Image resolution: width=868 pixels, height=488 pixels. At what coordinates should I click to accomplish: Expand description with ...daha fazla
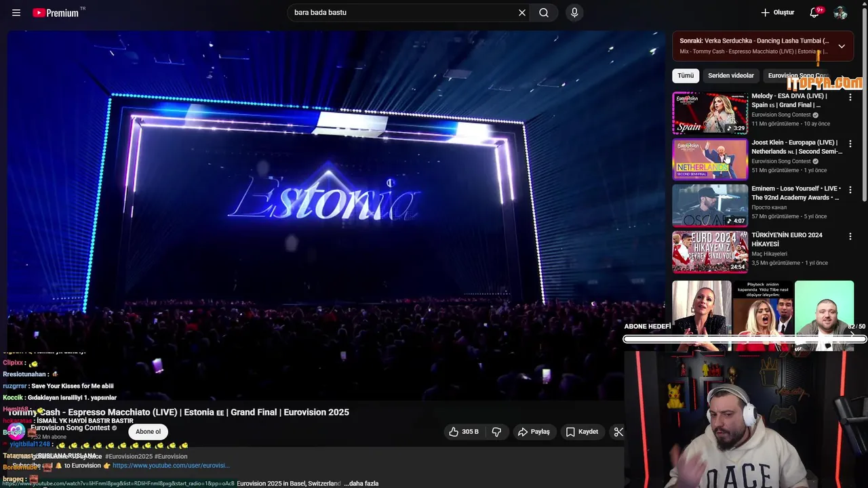point(361,483)
